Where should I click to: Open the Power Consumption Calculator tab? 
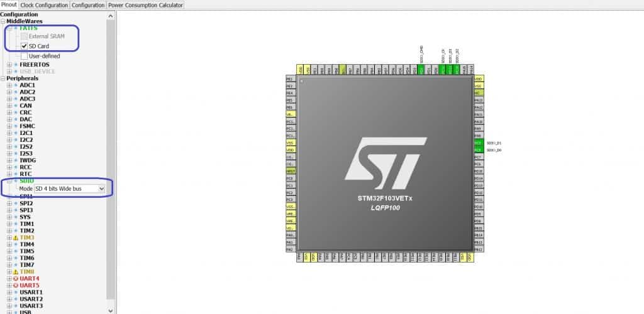coord(146,5)
